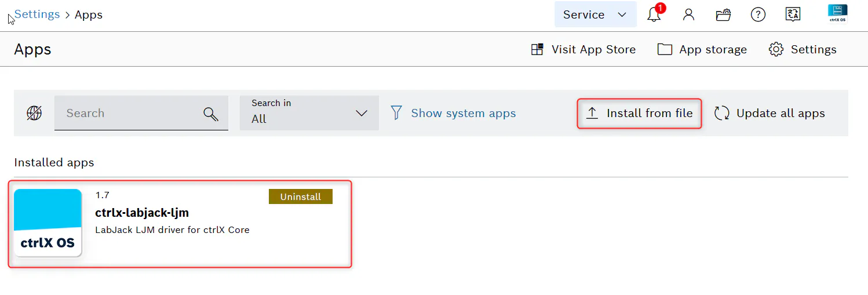Toggle Show system apps filter

click(x=453, y=113)
